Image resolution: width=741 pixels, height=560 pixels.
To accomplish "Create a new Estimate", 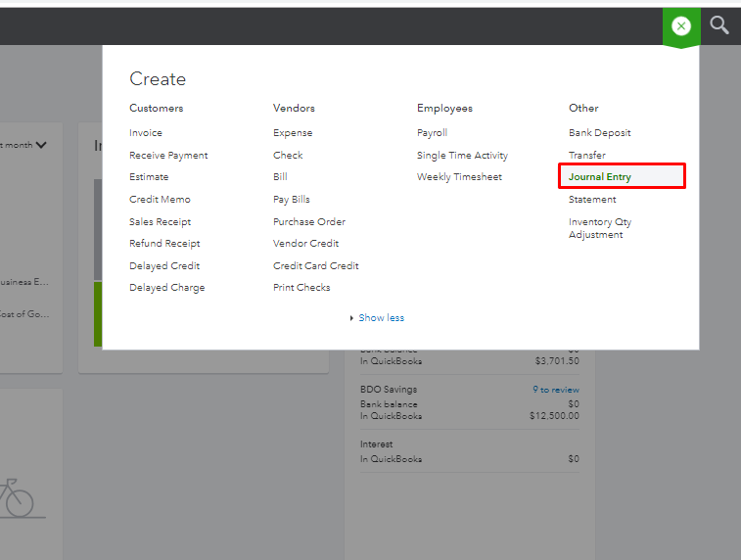I will click(x=149, y=177).
